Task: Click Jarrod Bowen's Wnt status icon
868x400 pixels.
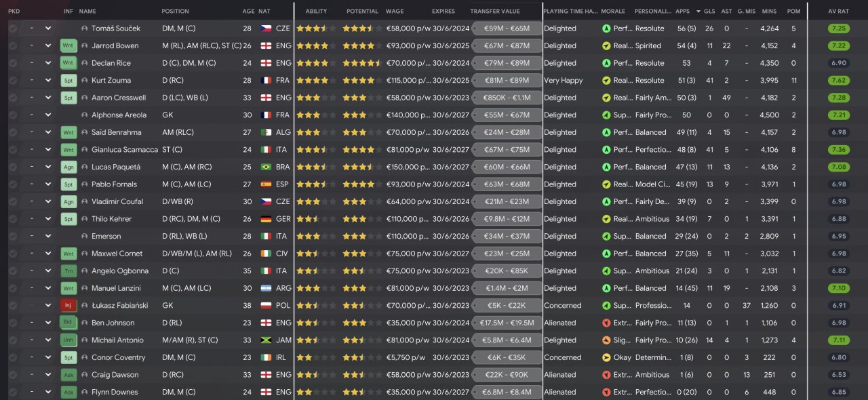Action: coord(68,46)
